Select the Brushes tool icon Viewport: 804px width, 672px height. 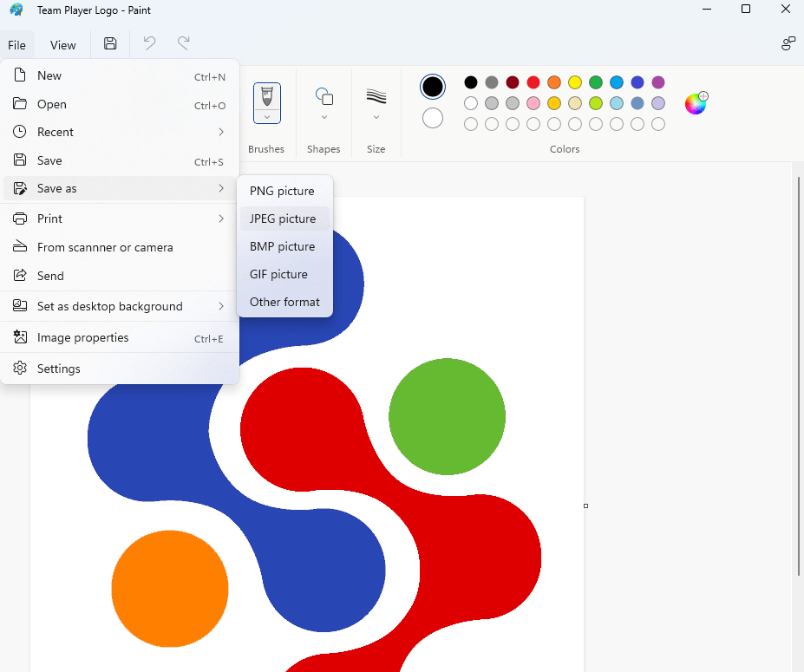pyautogui.click(x=267, y=96)
